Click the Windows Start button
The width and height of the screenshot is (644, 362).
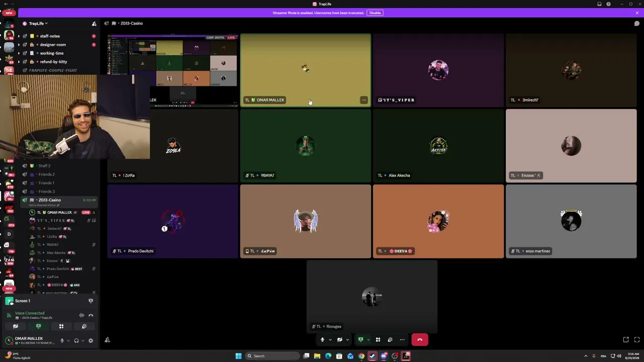(x=238, y=356)
